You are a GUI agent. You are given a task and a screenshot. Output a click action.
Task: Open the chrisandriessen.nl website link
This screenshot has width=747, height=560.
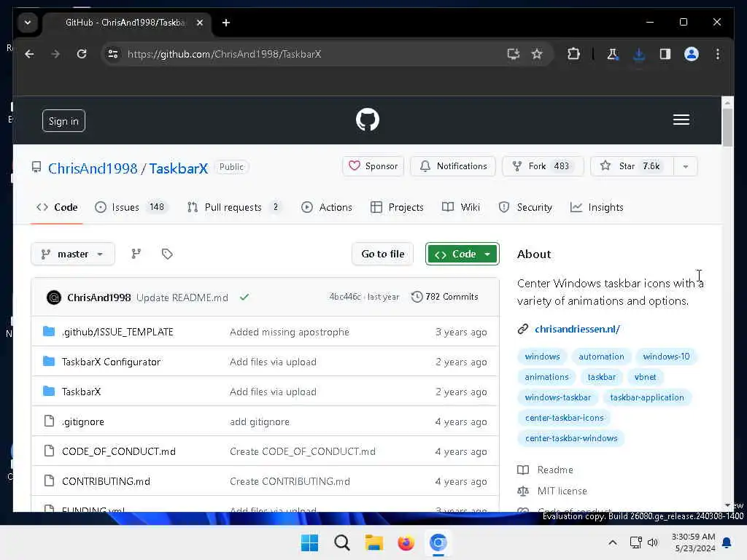577,329
